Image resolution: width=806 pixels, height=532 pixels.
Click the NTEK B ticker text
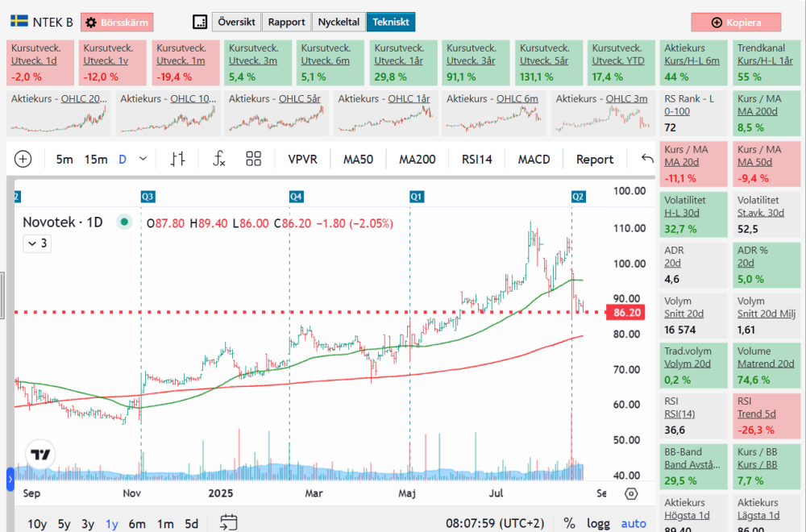[53, 22]
